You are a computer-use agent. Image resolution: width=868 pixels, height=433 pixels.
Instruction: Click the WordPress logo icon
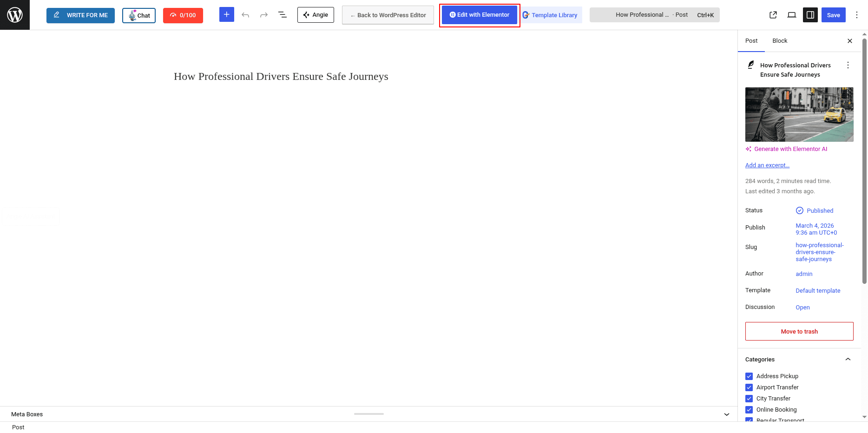point(15,15)
